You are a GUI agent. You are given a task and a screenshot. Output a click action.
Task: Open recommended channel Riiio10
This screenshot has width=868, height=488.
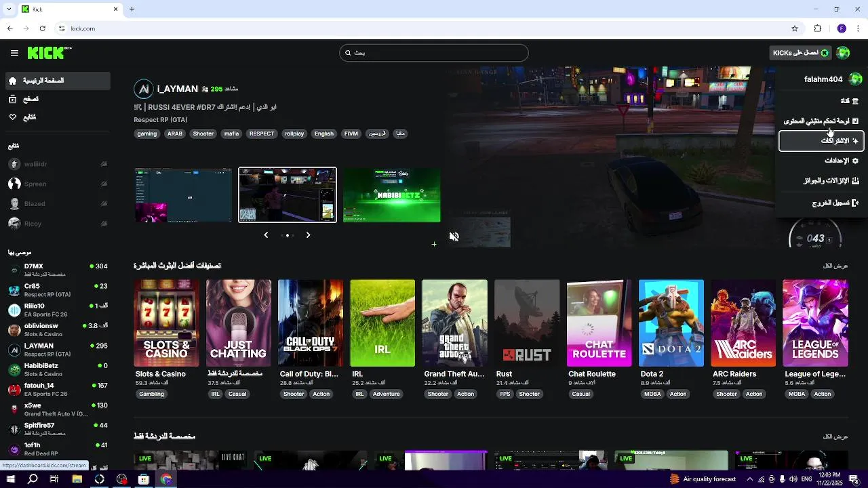[x=58, y=310]
